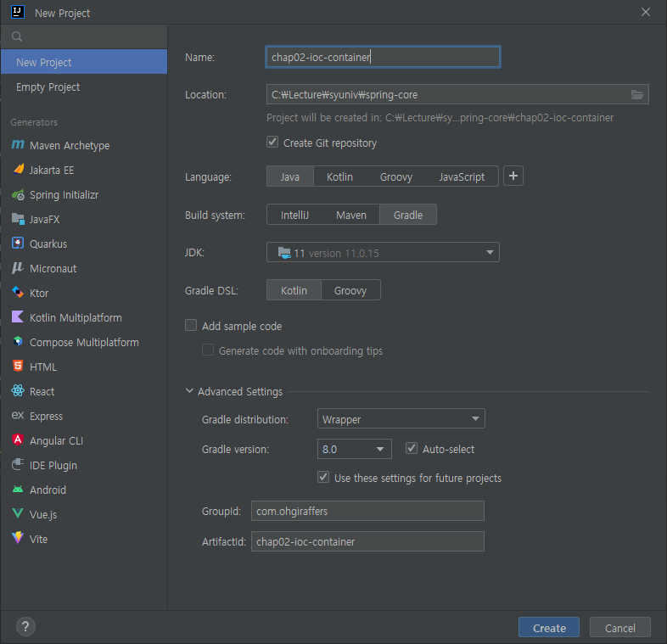This screenshot has width=667, height=644.
Task: Click the search magnifier icon
Action: [x=17, y=36]
